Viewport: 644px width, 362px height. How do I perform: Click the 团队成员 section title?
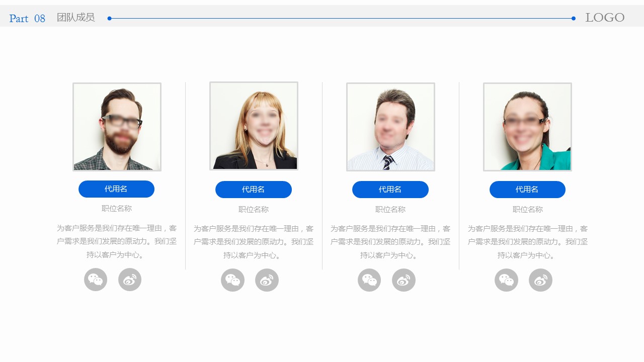click(75, 18)
